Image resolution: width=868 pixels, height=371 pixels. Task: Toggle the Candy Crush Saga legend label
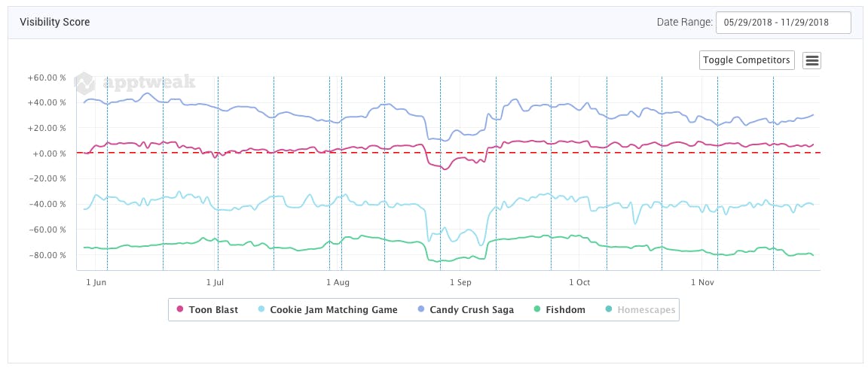472,309
